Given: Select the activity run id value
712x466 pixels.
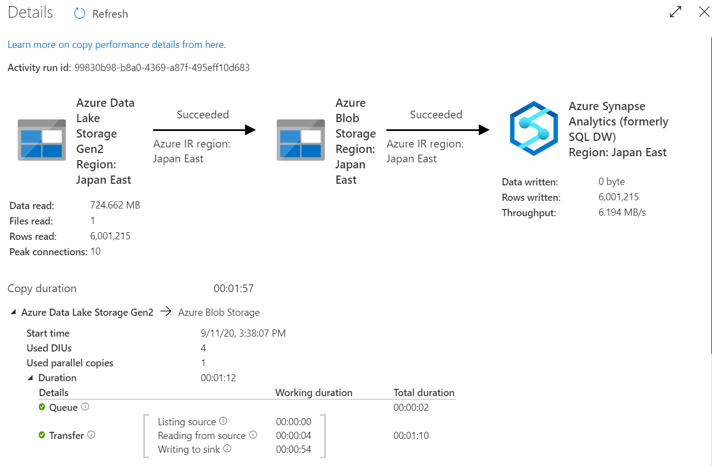Looking at the screenshot, I should coord(162,68).
